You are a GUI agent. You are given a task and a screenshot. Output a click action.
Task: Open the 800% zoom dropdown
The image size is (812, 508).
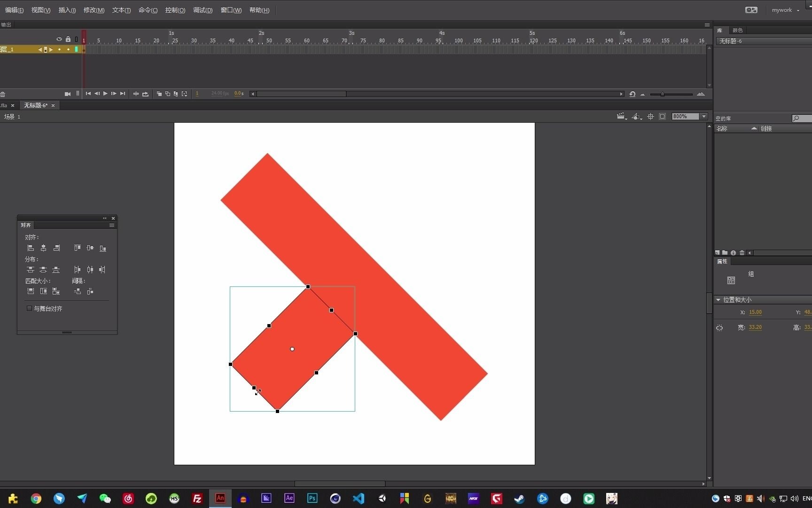[x=704, y=117]
